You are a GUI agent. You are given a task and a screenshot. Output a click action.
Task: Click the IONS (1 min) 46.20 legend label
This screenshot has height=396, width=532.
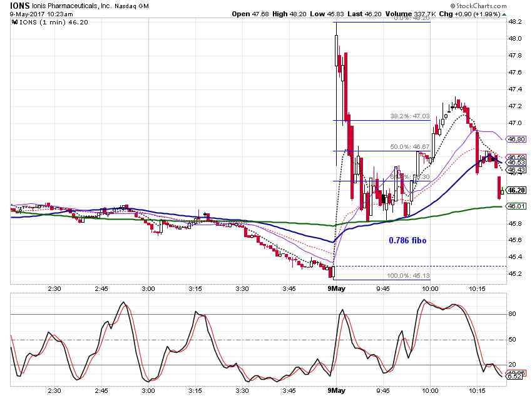click(54, 23)
